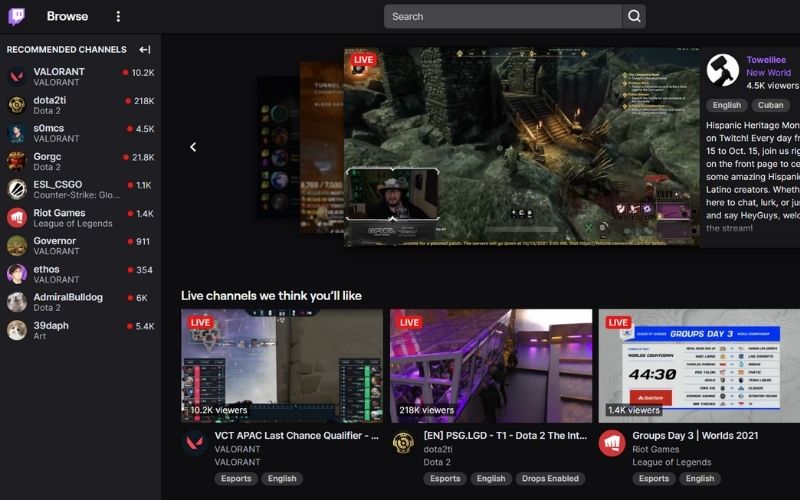Open Riot Games avatar in sidebar
The width and height of the screenshot is (800, 500).
[17, 218]
